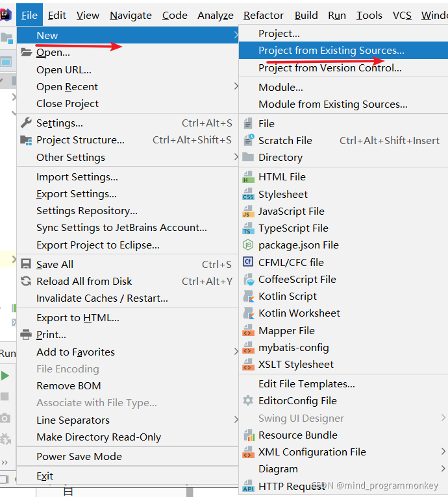This screenshot has height=497, width=448.
Task: Expand the Diagram submenu arrow
Action: (443, 468)
